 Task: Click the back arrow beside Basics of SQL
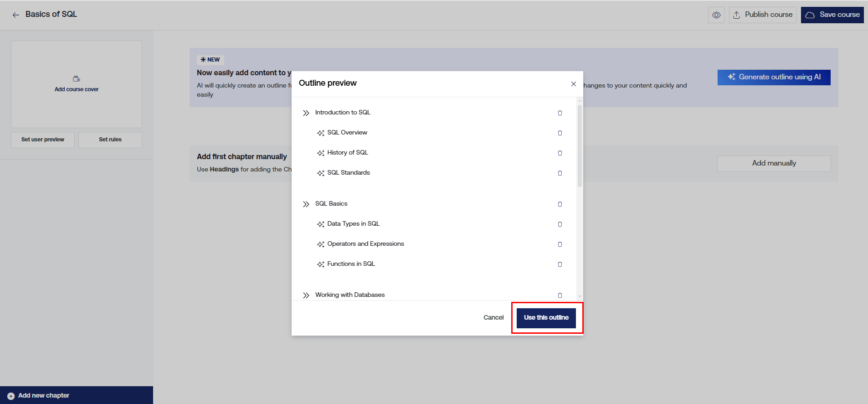(x=16, y=15)
